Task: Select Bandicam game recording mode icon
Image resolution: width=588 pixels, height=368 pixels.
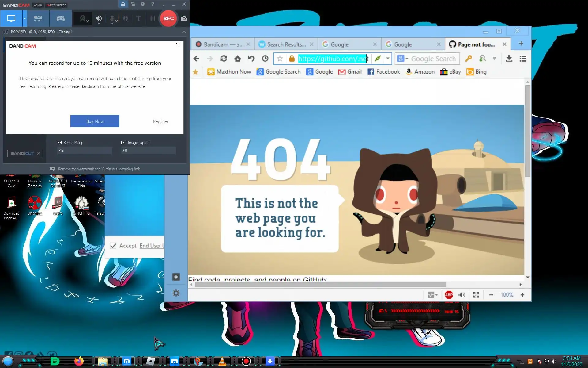Action: pos(61,18)
